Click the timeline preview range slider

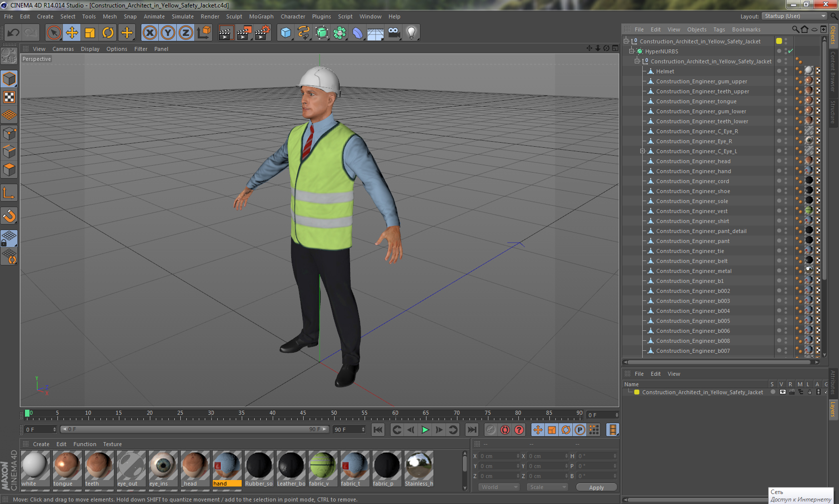point(194,429)
